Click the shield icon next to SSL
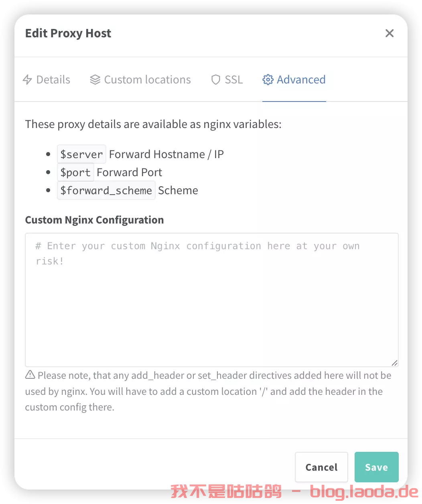Screen dimensions: 422x504 click(216, 80)
